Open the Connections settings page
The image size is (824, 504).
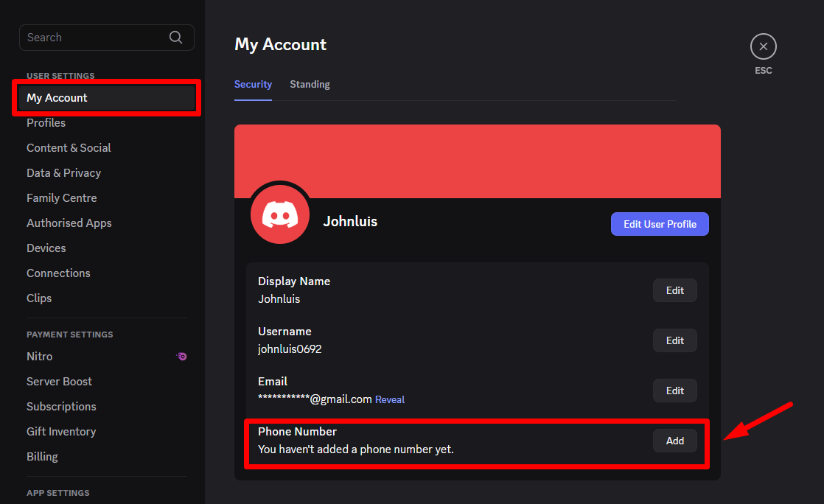tap(58, 273)
